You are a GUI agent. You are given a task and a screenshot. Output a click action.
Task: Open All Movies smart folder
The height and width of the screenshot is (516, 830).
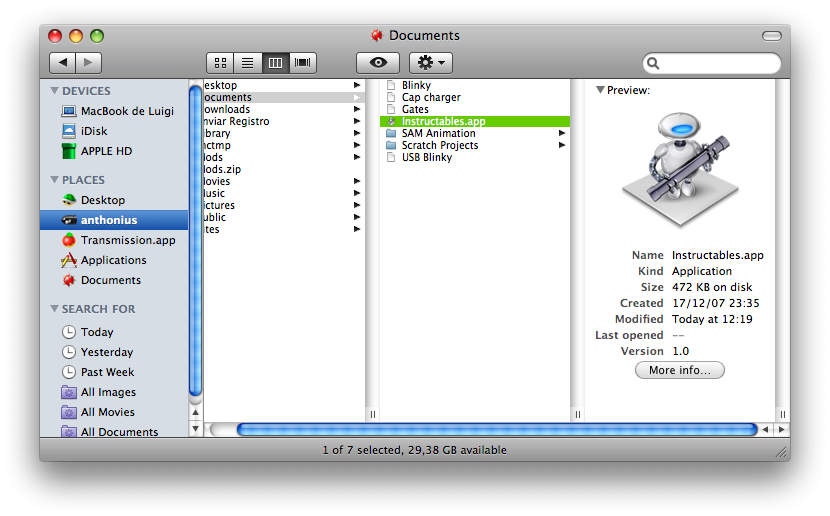114,412
